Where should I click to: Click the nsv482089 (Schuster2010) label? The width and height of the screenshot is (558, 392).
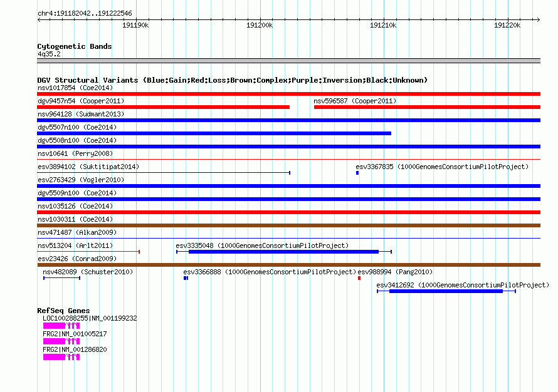(88, 272)
